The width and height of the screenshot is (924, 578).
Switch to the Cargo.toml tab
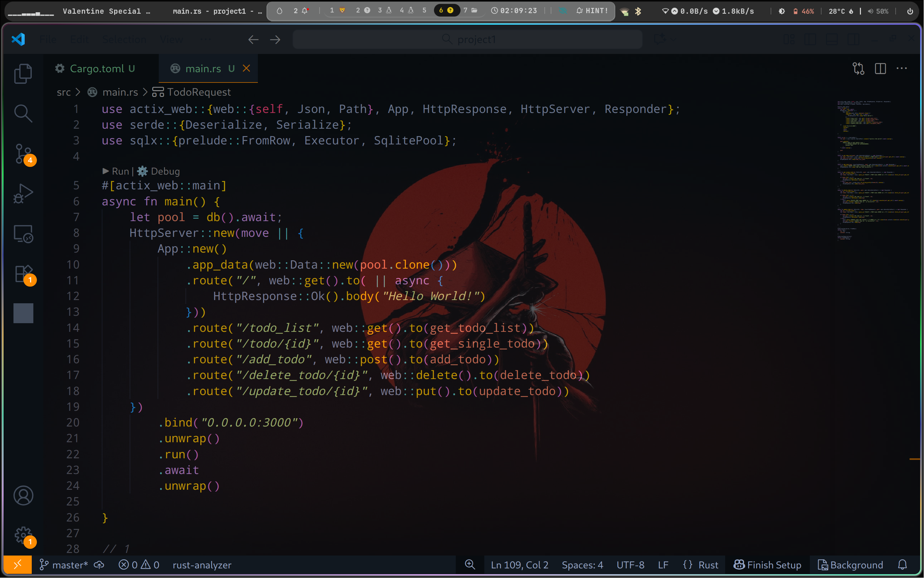coord(97,68)
